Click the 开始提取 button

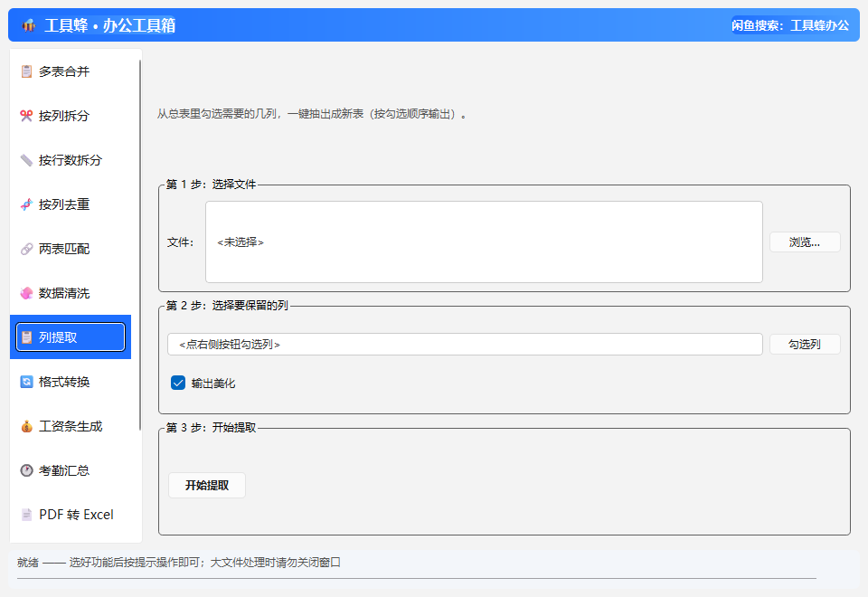pyautogui.click(x=207, y=485)
